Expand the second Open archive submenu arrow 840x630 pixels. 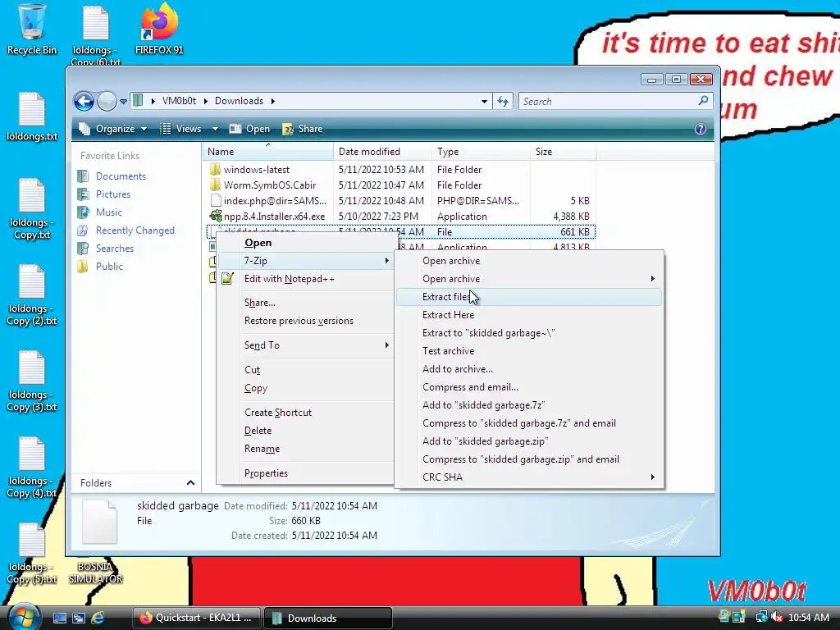(652, 279)
